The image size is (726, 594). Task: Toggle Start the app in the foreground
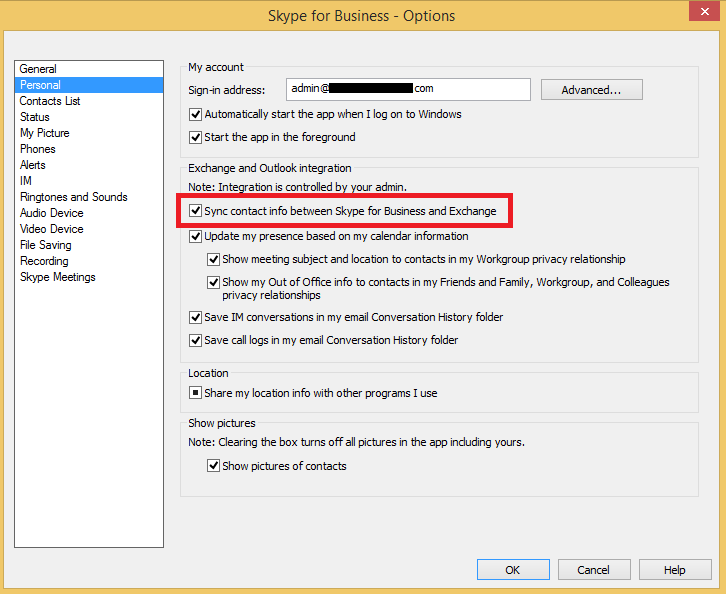point(195,138)
